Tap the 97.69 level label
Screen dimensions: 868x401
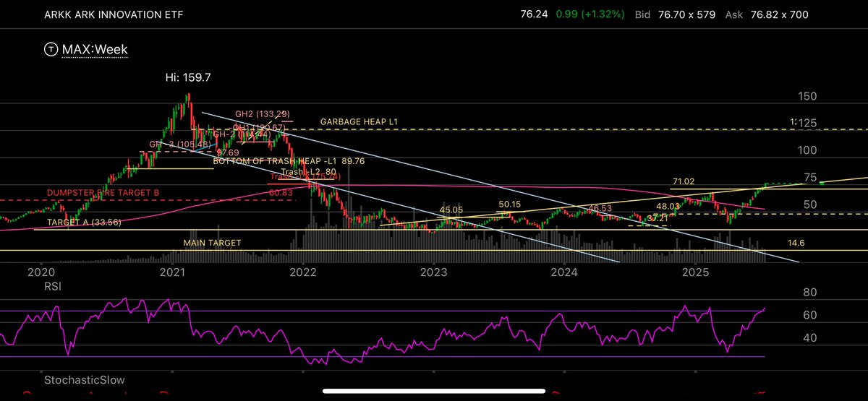(x=226, y=152)
